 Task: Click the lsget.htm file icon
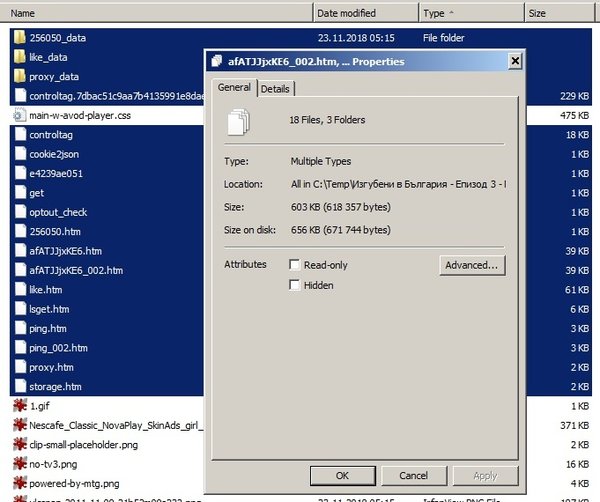click(x=20, y=309)
